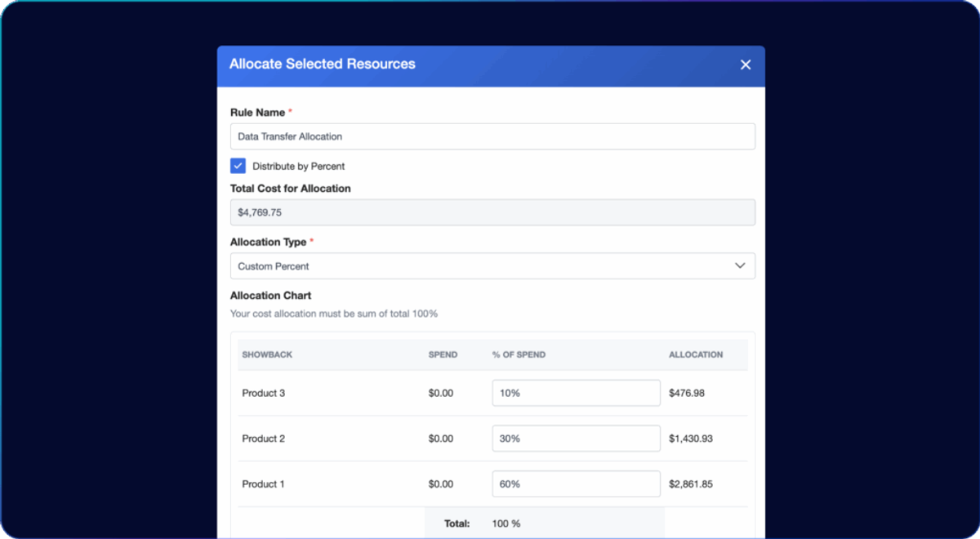
Task: Click the Rule Name label
Action: [x=258, y=113]
